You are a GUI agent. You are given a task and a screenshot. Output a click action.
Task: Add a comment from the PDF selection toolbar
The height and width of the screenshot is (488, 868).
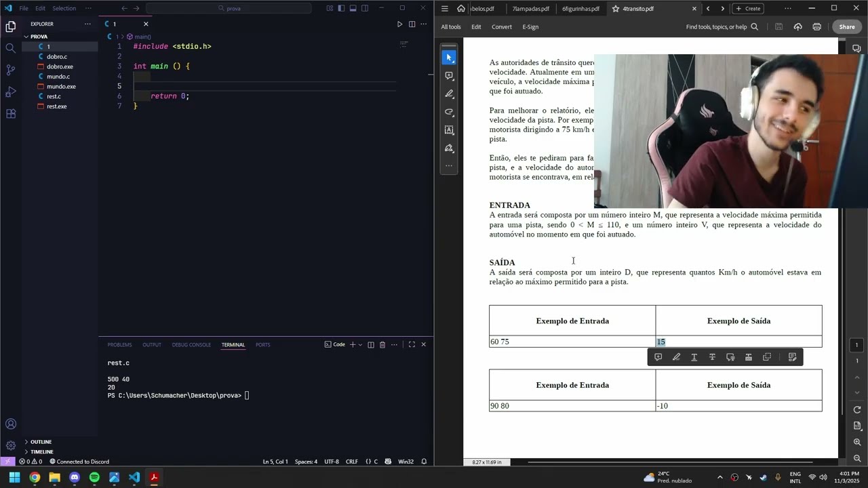tap(658, 357)
